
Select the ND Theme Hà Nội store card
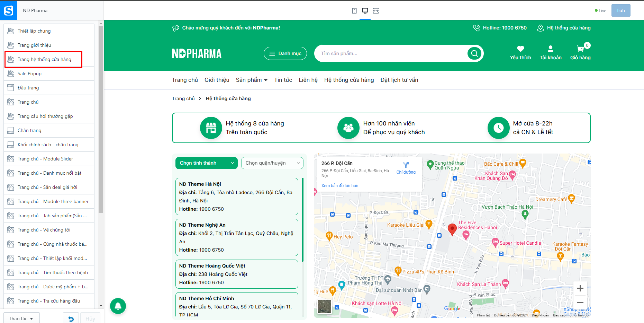point(237,197)
